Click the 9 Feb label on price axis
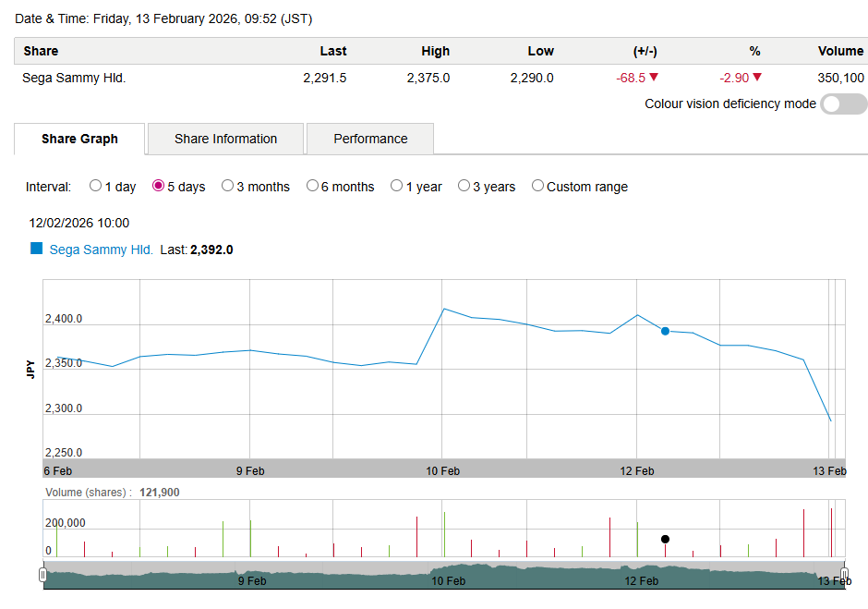Image resolution: width=868 pixels, height=609 pixels. (250, 471)
